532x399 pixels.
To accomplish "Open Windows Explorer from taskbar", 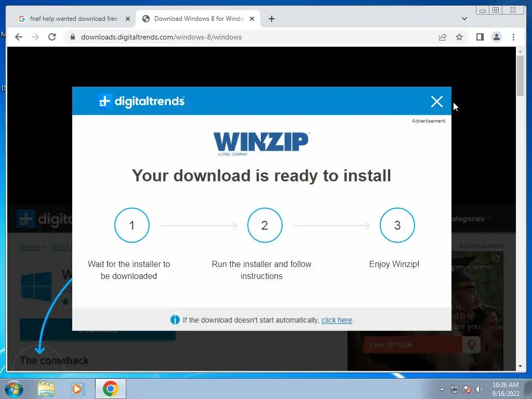I will [x=46, y=389].
